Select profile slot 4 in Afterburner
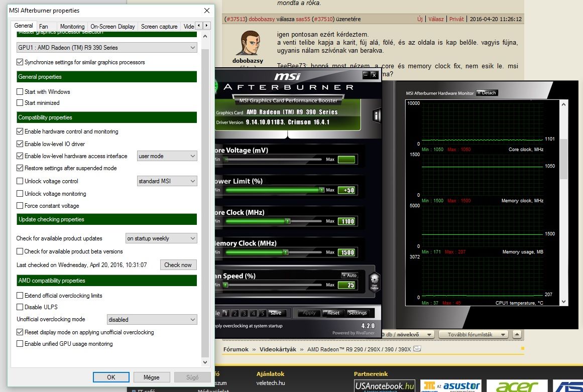 coord(253,313)
